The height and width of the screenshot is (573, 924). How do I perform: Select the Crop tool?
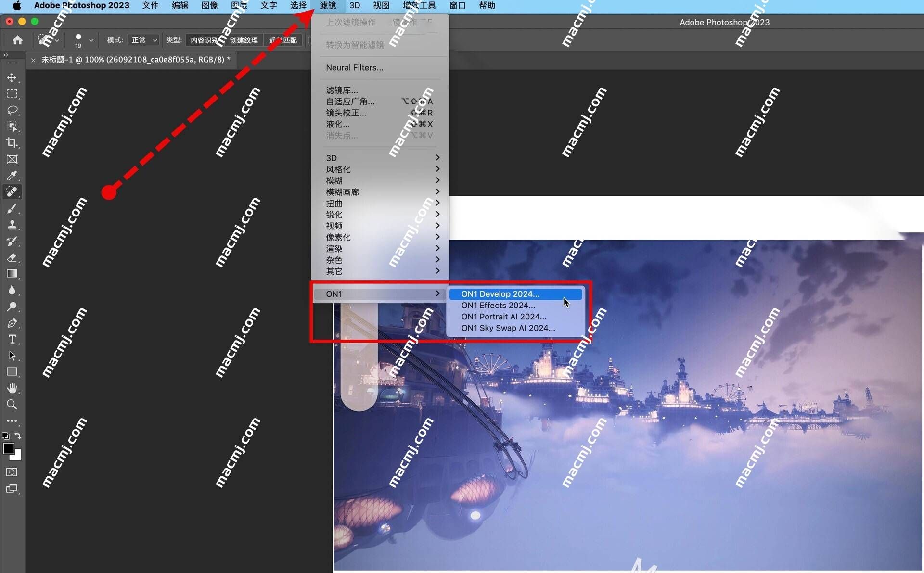point(12,143)
